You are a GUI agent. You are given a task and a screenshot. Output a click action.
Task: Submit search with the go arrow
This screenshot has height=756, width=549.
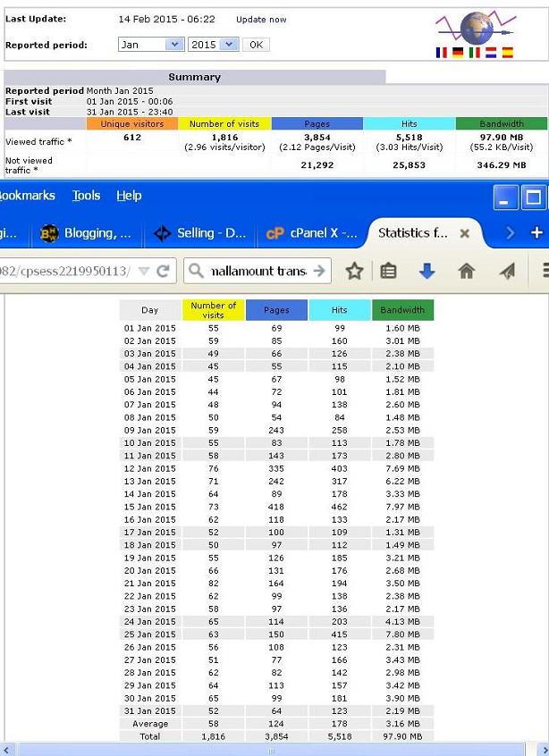tap(319, 271)
